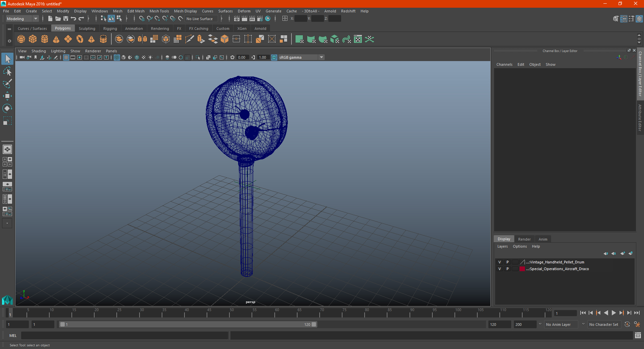Image resolution: width=644 pixels, height=349 pixels.
Task: Click Object in the Channel Box
Action: pos(535,64)
